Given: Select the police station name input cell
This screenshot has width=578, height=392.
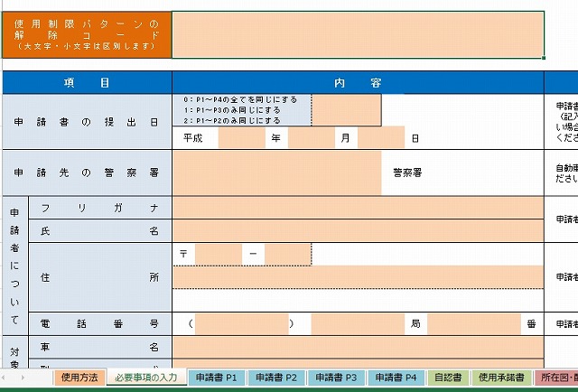Looking at the screenshot, I should 276,173.
